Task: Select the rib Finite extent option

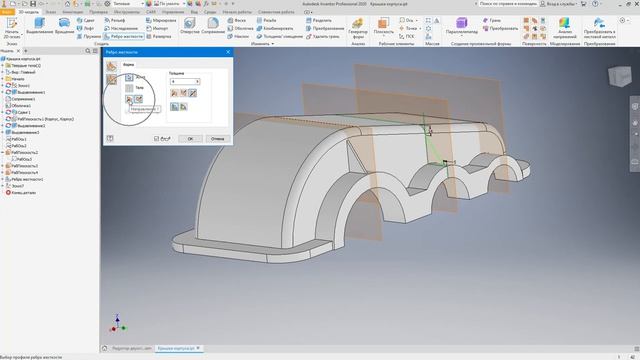Action: point(184,107)
